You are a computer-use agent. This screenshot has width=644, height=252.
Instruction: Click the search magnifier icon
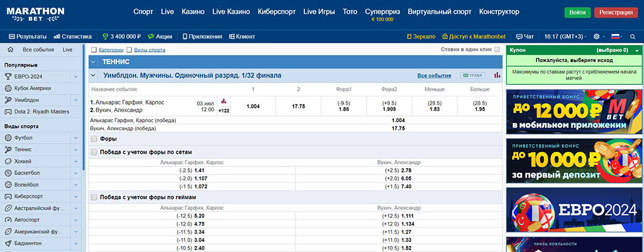pyautogui.click(x=633, y=37)
